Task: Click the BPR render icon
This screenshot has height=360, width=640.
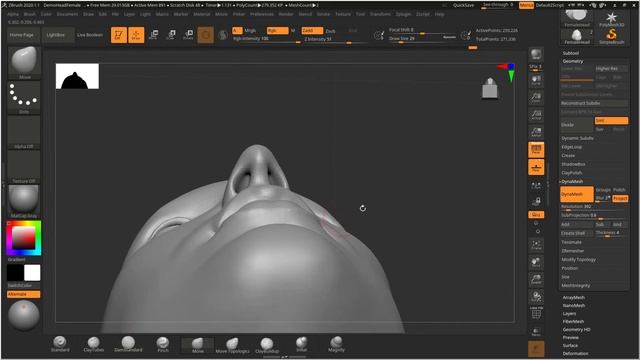Action: coord(536,54)
